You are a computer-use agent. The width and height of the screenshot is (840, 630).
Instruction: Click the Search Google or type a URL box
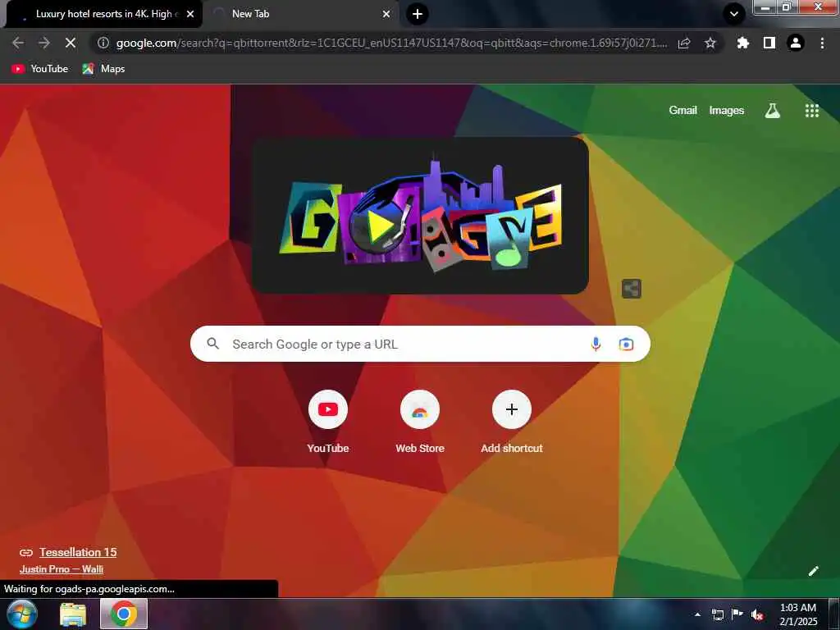pyautogui.click(x=420, y=344)
